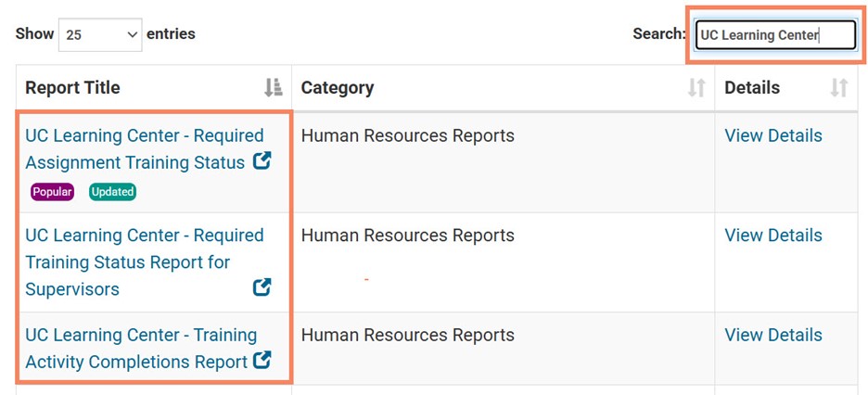Viewport: 868px width, 395px height.
Task: Click the purple Popular badge
Action: (x=52, y=192)
